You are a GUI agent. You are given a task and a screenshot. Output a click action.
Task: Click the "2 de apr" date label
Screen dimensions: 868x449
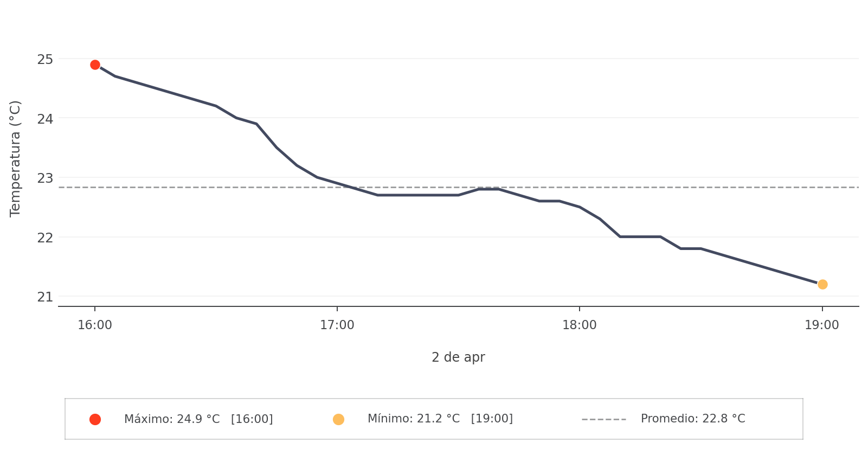(x=458, y=357)
